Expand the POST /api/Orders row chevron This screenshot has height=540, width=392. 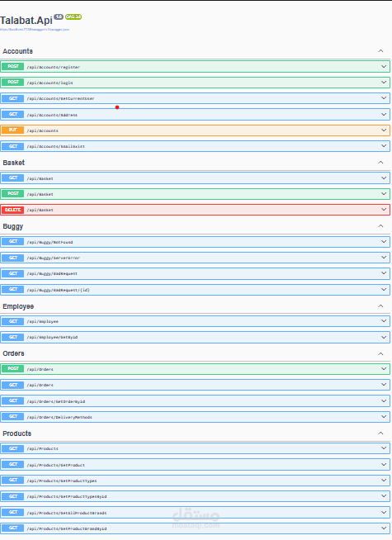pos(384,369)
